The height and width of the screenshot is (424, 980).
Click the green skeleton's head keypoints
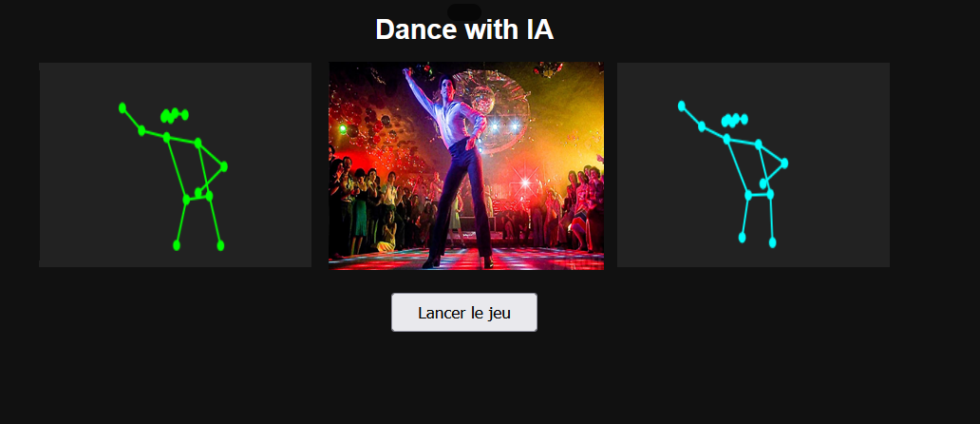tap(175, 115)
